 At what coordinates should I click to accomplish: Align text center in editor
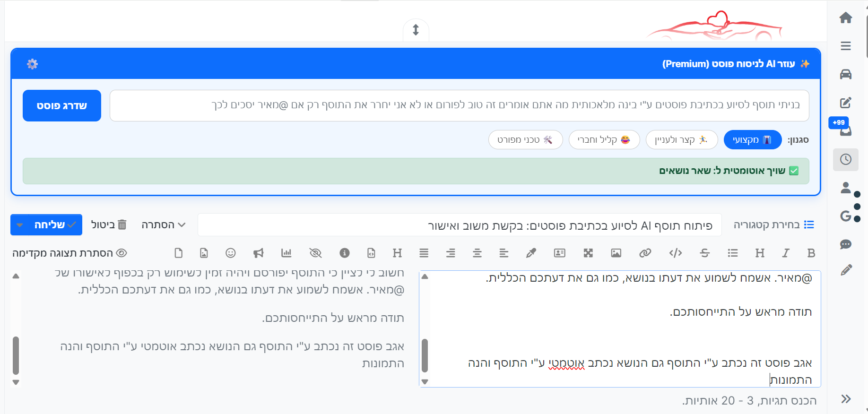coord(477,253)
